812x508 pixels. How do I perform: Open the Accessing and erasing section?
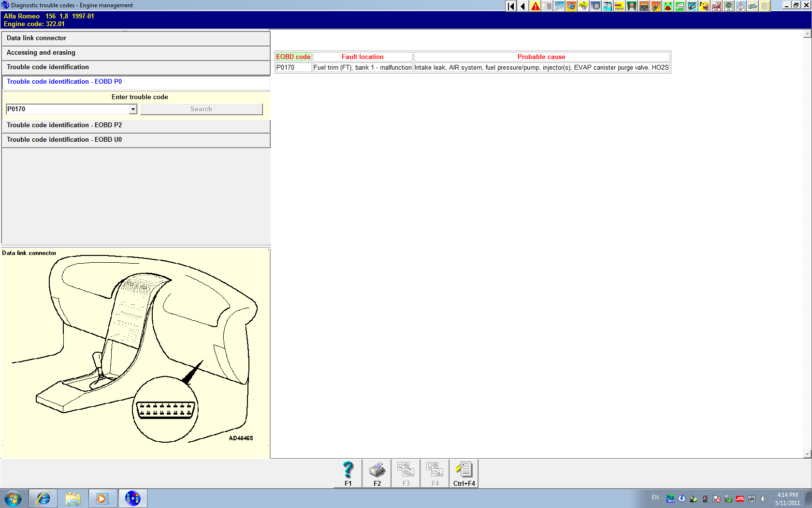click(135, 53)
